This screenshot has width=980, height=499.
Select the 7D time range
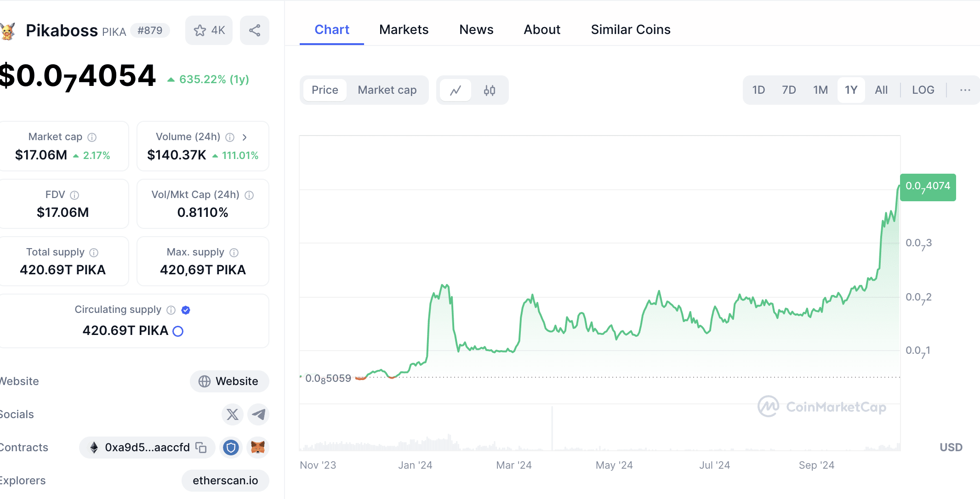[x=789, y=90]
